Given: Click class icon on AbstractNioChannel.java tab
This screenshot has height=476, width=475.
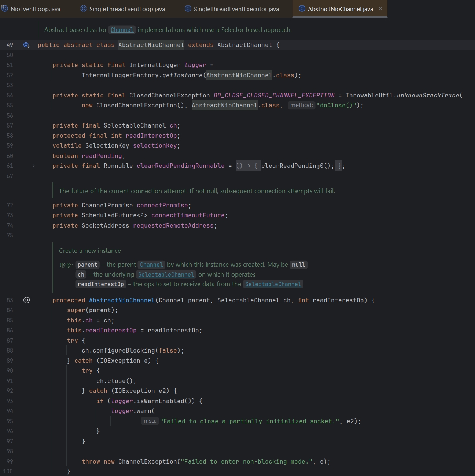Looking at the screenshot, I should [x=302, y=8].
